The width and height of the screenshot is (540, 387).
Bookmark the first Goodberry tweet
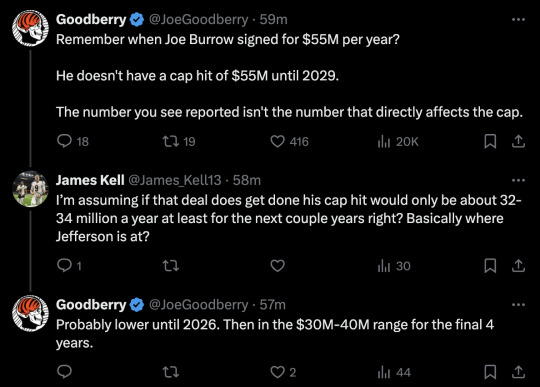tap(490, 141)
